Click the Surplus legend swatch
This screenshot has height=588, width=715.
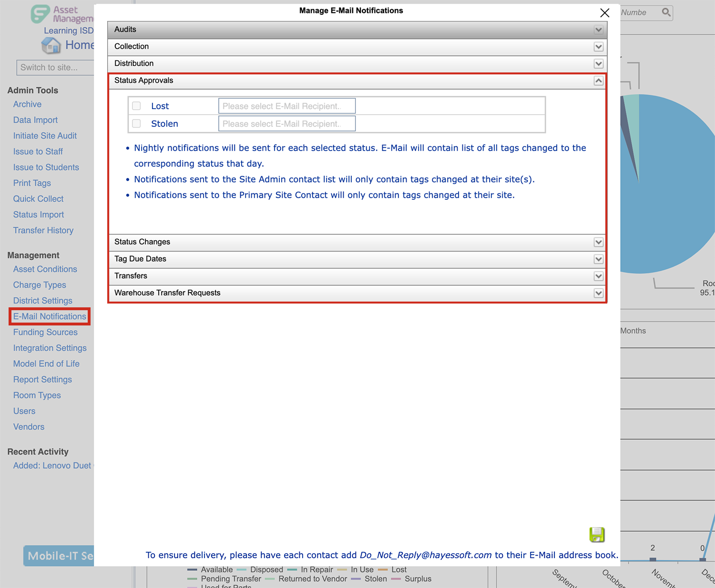pyautogui.click(x=396, y=578)
